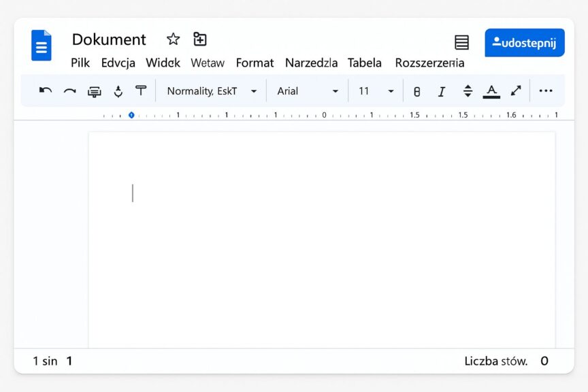Click the blue indent marker on ruler
This screenshot has width=588, height=392.
pyautogui.click(x=131, y=115)
